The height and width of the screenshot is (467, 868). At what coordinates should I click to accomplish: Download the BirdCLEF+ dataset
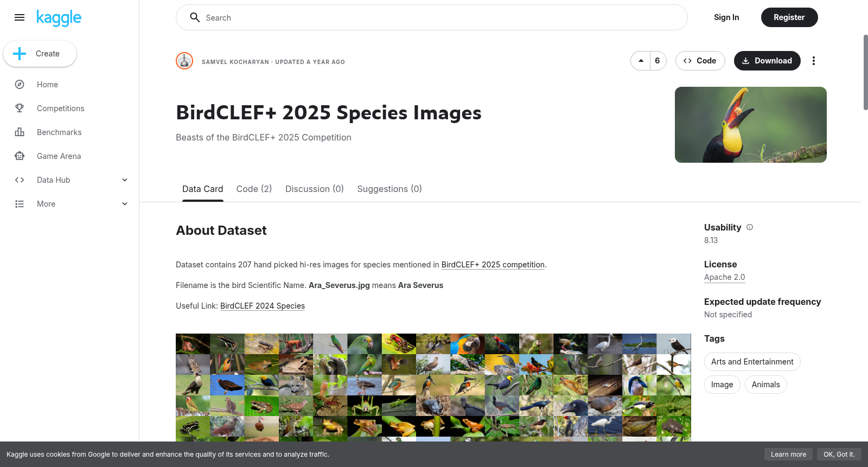[767, 61]
